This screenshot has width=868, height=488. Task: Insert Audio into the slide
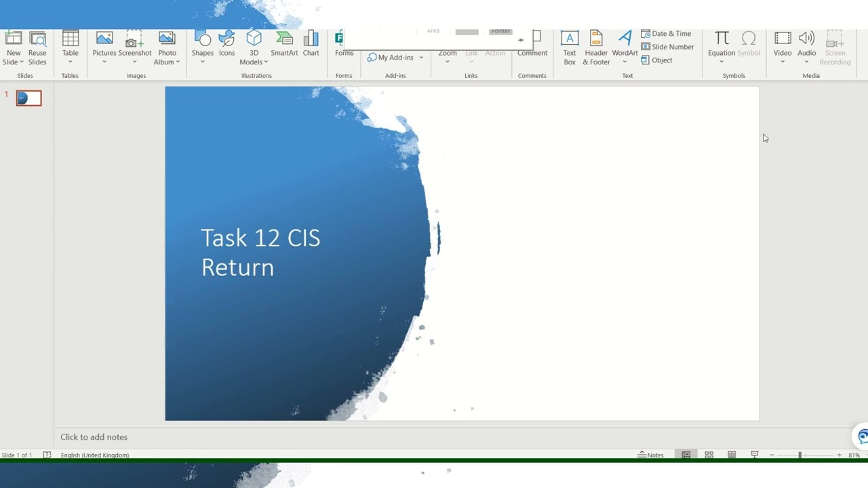806,47
